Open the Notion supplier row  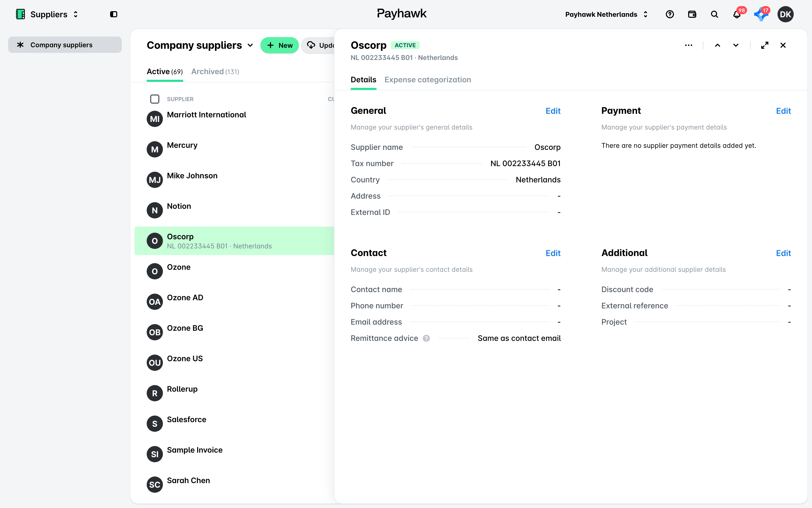pyautogui.click(x=234, y=210)
